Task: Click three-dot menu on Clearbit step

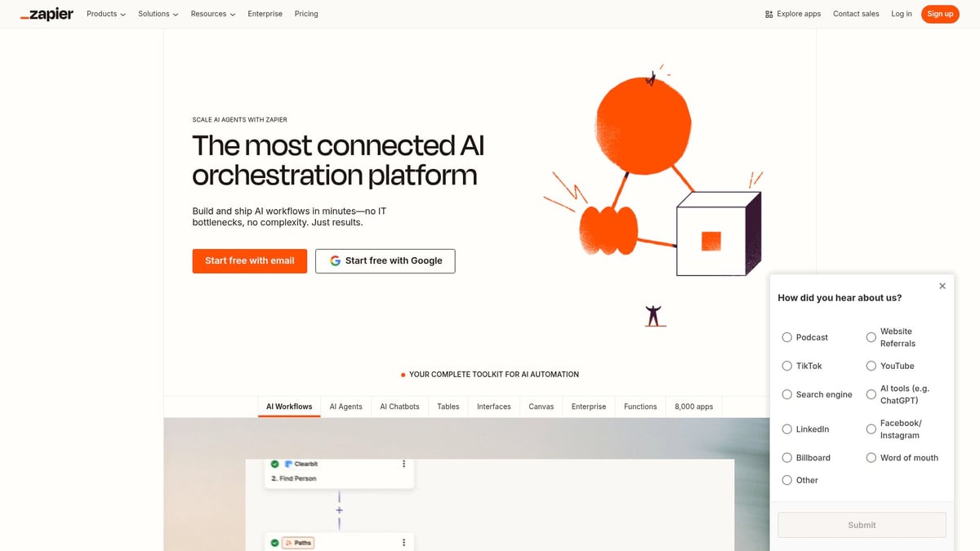Action: tap(403, 464)
